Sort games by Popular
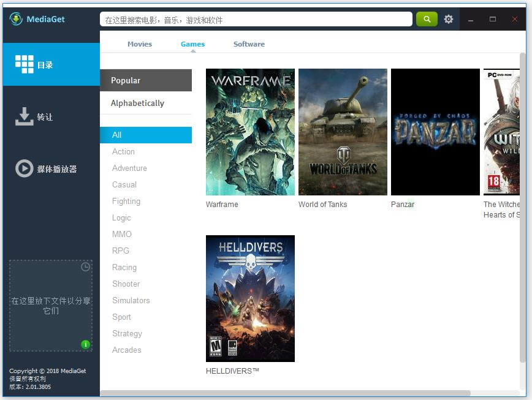Viewport: 532px width, 400px height. (x=146, y=80)
